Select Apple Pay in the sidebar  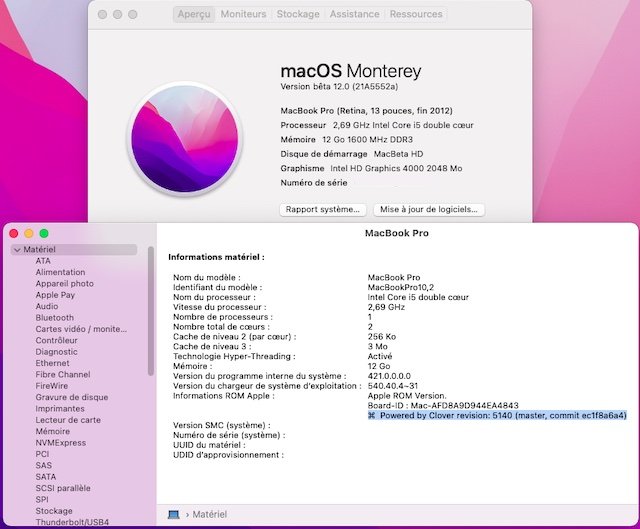coord(55,295)
